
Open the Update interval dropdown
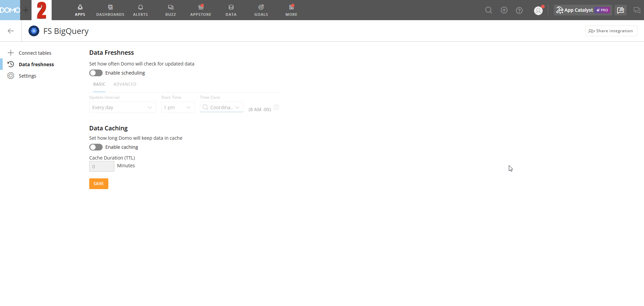pos(123,107)
